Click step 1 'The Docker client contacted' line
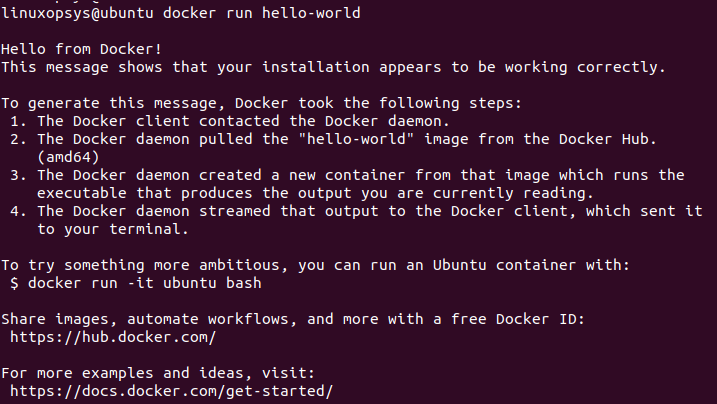Image resolution: width=717 pixels, height=404 pixels. point(230,121)
